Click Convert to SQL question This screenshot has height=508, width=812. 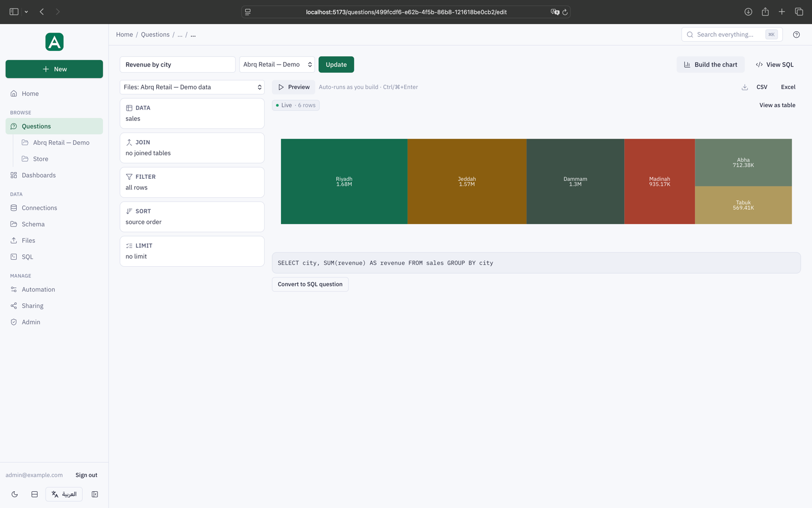pyautogui.click(x=310, y=284)
